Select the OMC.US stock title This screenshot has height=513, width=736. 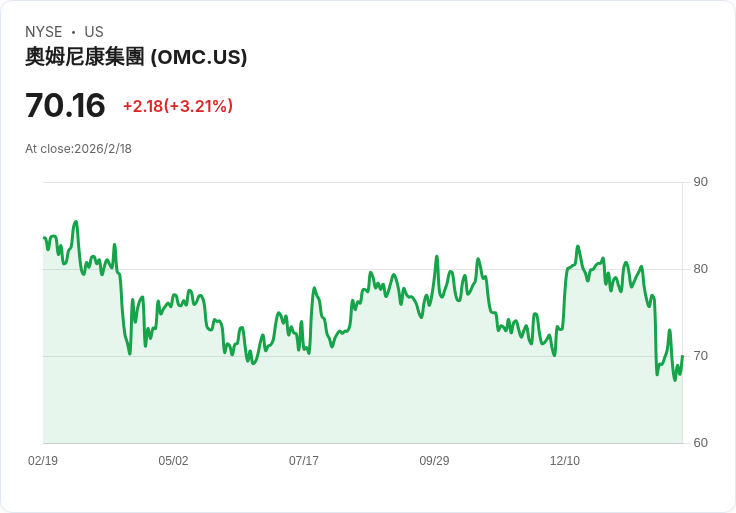[x=136, y=57]
